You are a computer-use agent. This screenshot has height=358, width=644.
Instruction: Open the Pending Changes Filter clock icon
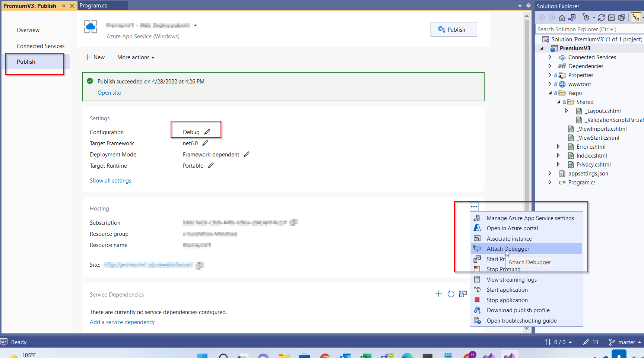click(x=586, y=18)
